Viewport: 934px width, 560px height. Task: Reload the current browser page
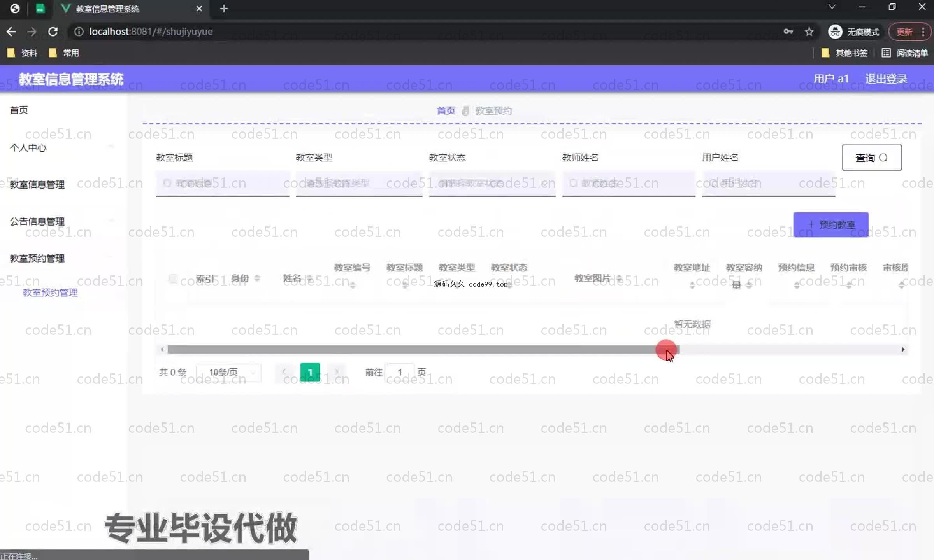coord(53,31)
